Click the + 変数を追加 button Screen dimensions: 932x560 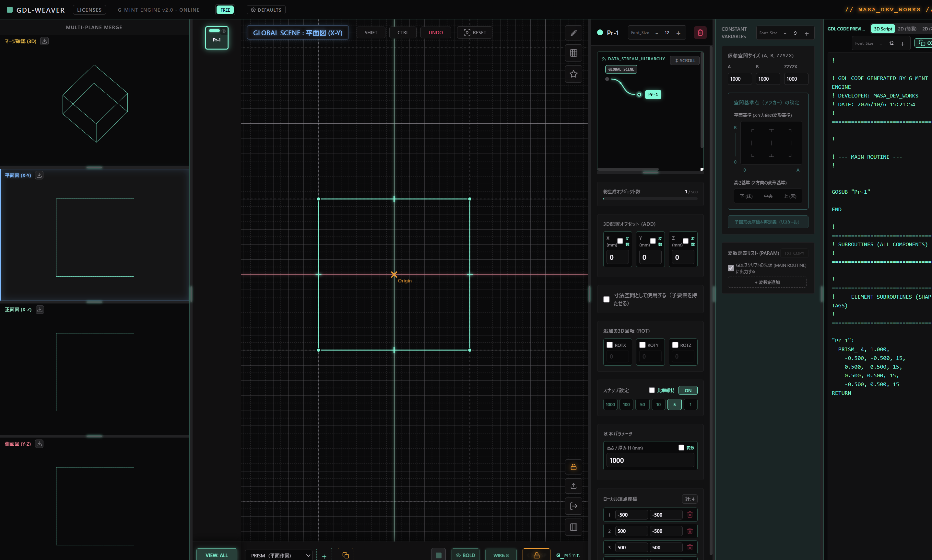point(767,282)
